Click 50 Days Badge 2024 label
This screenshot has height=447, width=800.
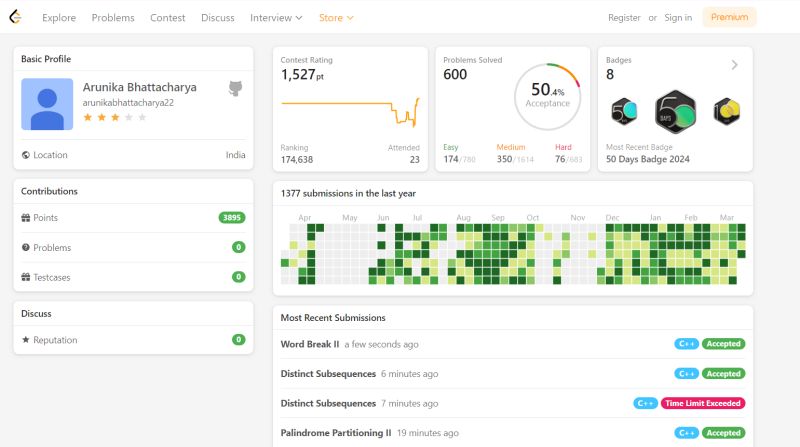[x=647, y=159]
